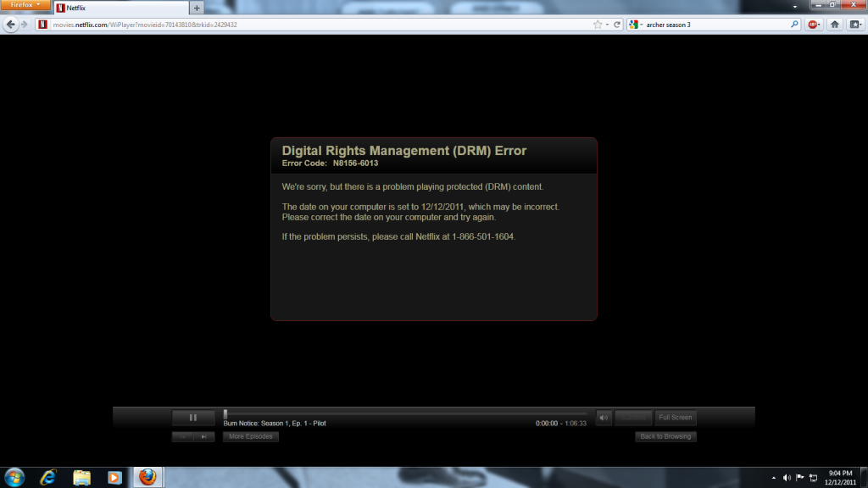Screen dimensions: 868x488
Task: Open the More Episodes list
Action: click(251, 436)
